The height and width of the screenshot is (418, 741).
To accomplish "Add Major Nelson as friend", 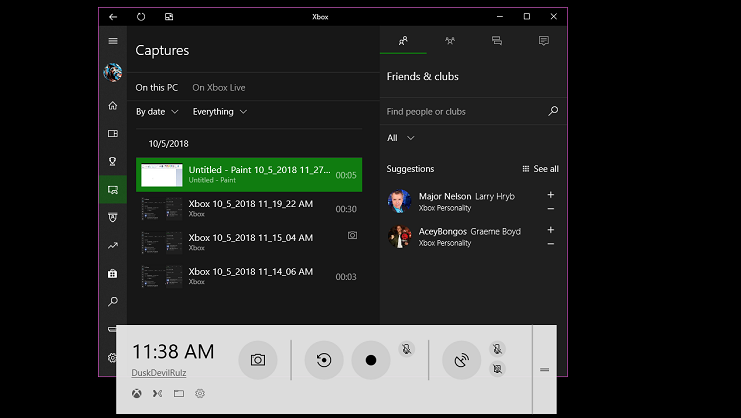I will (551, 195).
